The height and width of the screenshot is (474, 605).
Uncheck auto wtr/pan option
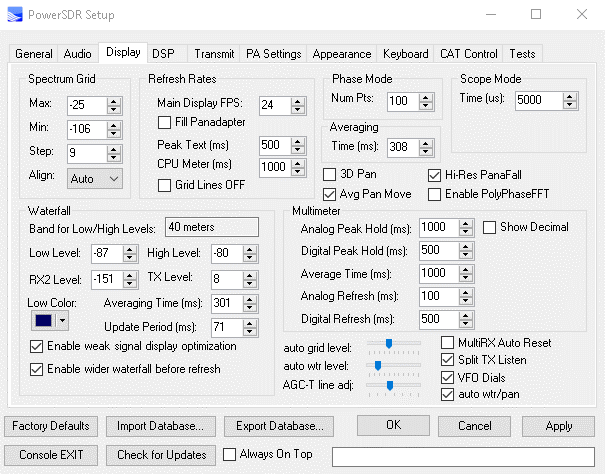pyautogui.click(x=447, y=394)
